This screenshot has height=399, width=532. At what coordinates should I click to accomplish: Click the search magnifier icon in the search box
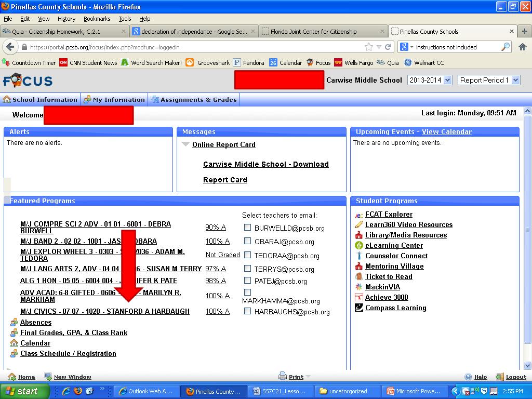click(506, 47)
